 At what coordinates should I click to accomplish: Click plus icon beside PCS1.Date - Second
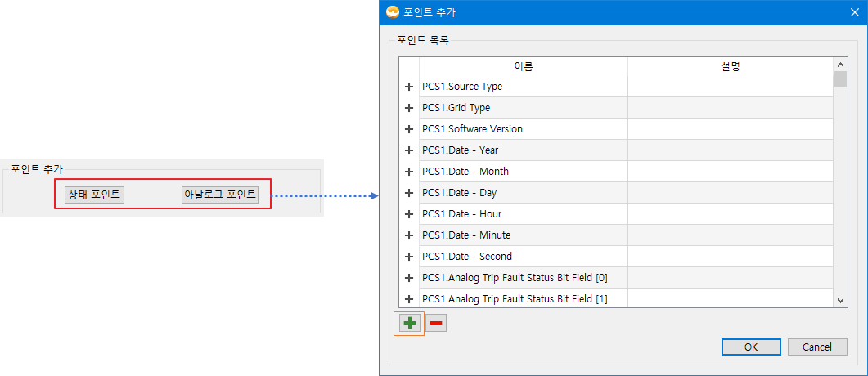[409, 257]
